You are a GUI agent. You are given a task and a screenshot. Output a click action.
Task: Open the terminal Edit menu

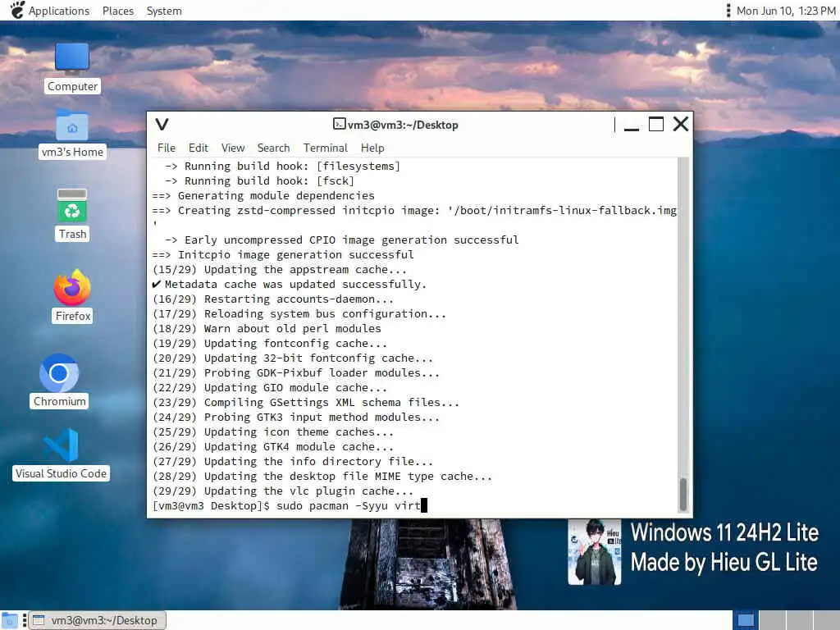pos(199,148)
